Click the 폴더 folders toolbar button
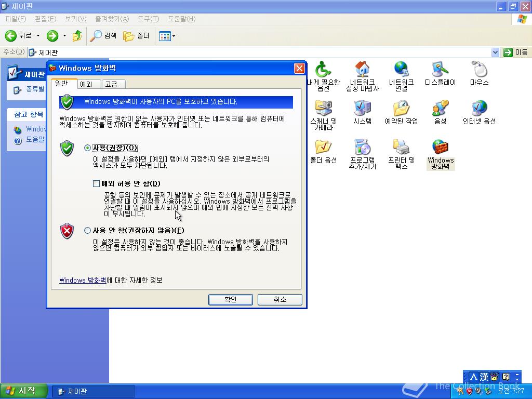This screenshot has height=399, width=532. pos(136,36)
